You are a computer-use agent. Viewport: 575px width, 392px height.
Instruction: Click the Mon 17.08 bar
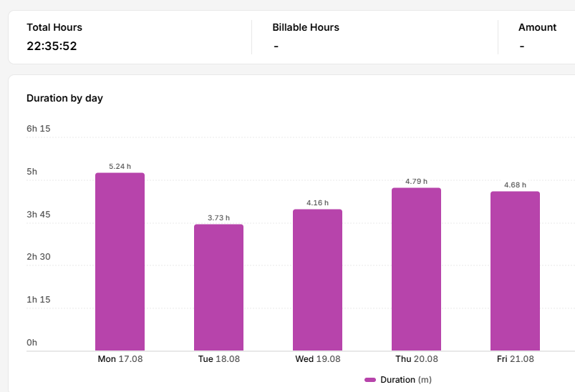120,262
